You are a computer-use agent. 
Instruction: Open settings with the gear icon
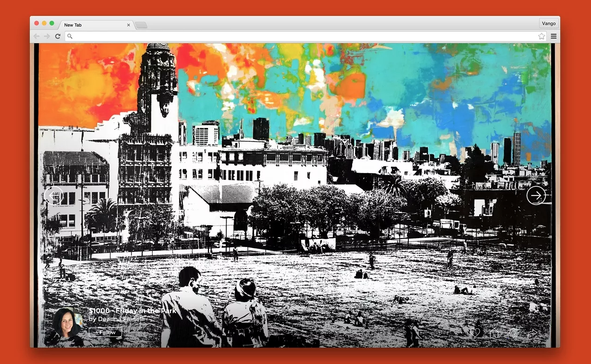tap(513, 333)
